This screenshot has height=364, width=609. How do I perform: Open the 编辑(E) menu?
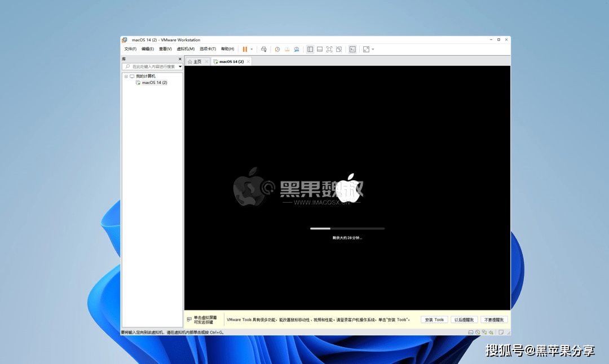(x=148, y=49)
